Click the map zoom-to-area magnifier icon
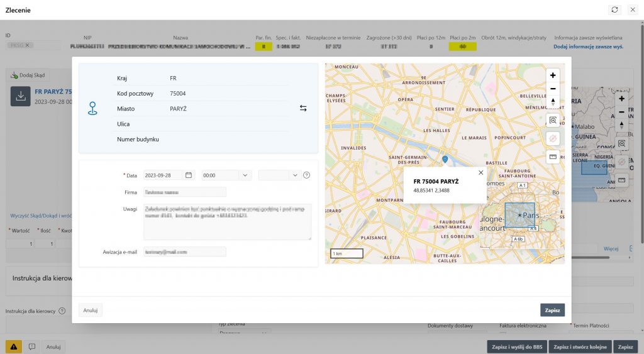The width and height of the screenshot is (644, 354). coord(553,120)
